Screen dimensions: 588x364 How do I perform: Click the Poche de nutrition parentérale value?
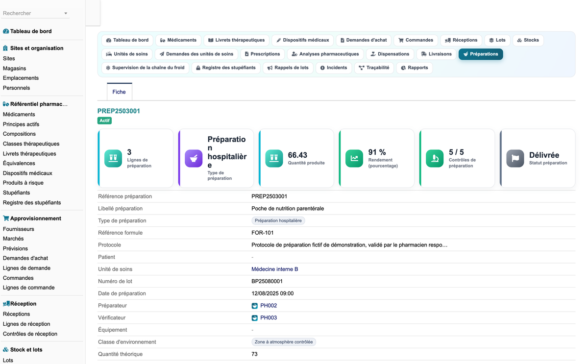[x=288, y=209]
